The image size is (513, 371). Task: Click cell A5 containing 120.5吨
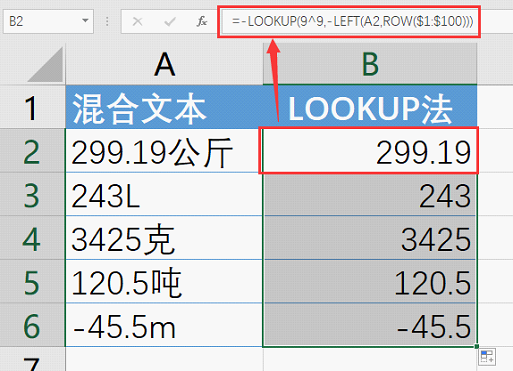164,281
